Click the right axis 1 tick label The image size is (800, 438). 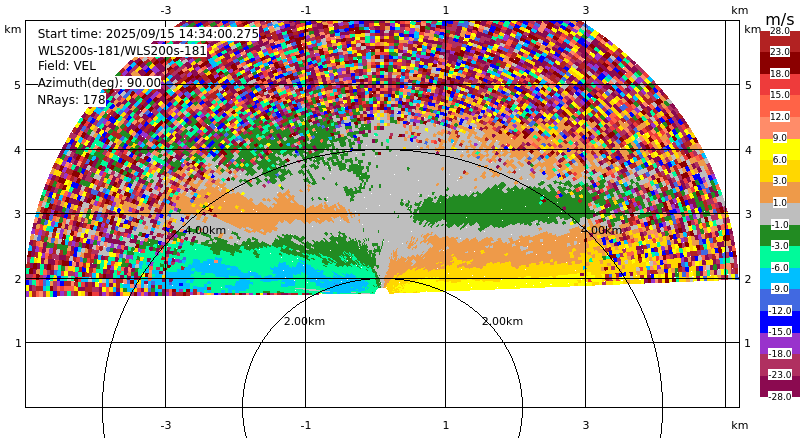pyautogui.click(x=748, y=343)
